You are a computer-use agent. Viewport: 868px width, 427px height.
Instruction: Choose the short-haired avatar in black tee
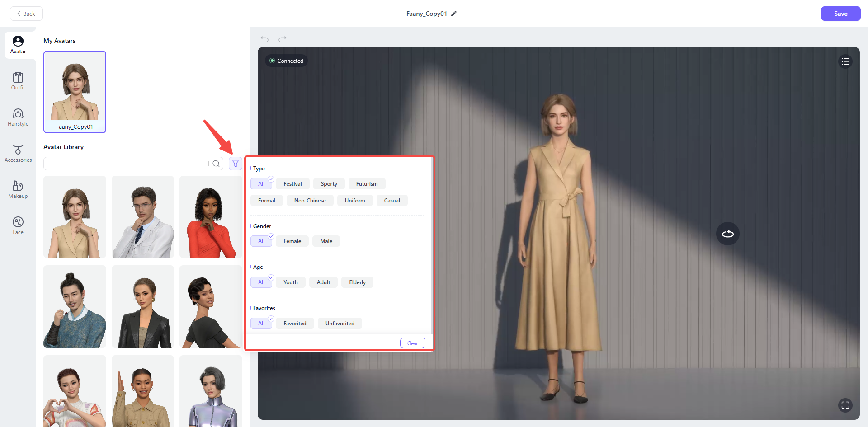[211, 306]
